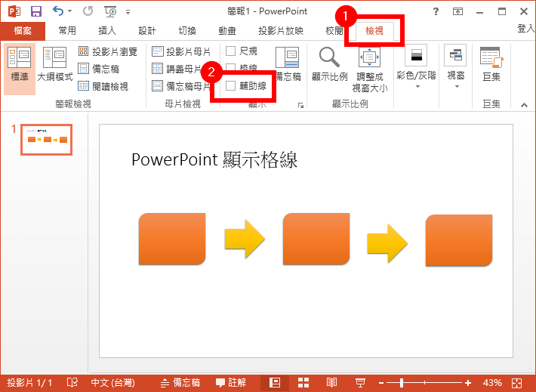Image resolution: width=536 pixels, height=392 pixels.
Task: Click 登入 sign-in link
Action: (x=525, y=29)
